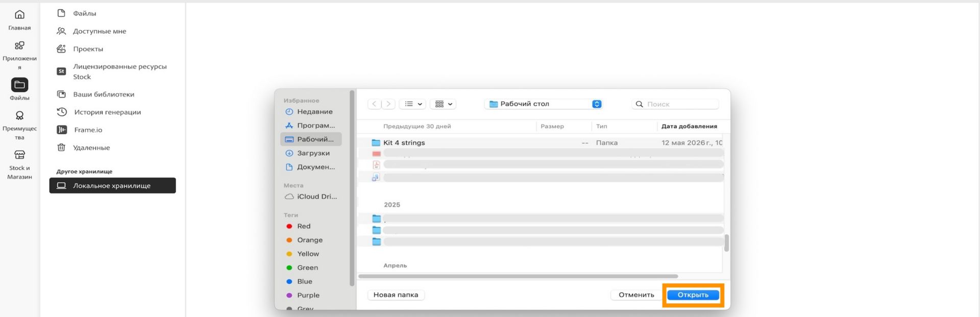Viewport: 980px width, 317px height.
Task: Click the Новая папка button
Action: (x=396, y=295)
